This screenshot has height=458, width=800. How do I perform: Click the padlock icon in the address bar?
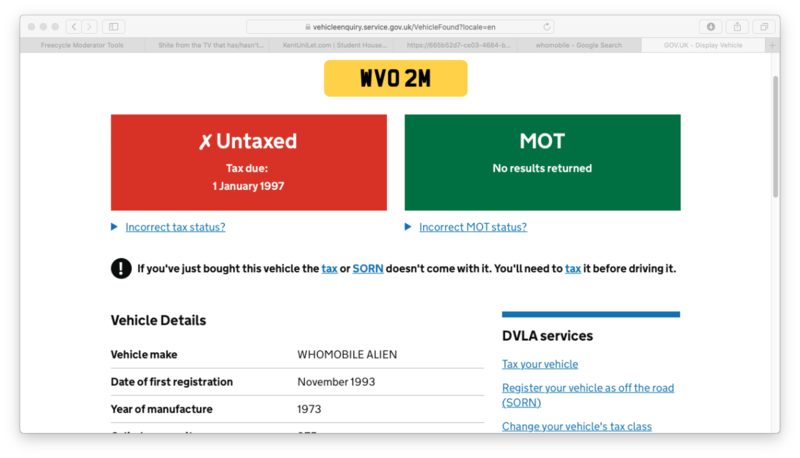[x=308, y=27]
